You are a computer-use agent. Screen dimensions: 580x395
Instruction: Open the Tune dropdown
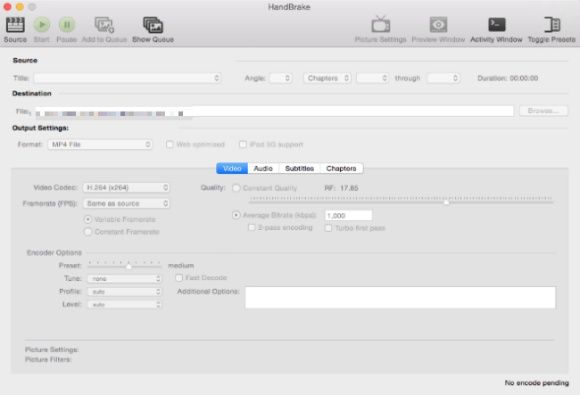124,278
